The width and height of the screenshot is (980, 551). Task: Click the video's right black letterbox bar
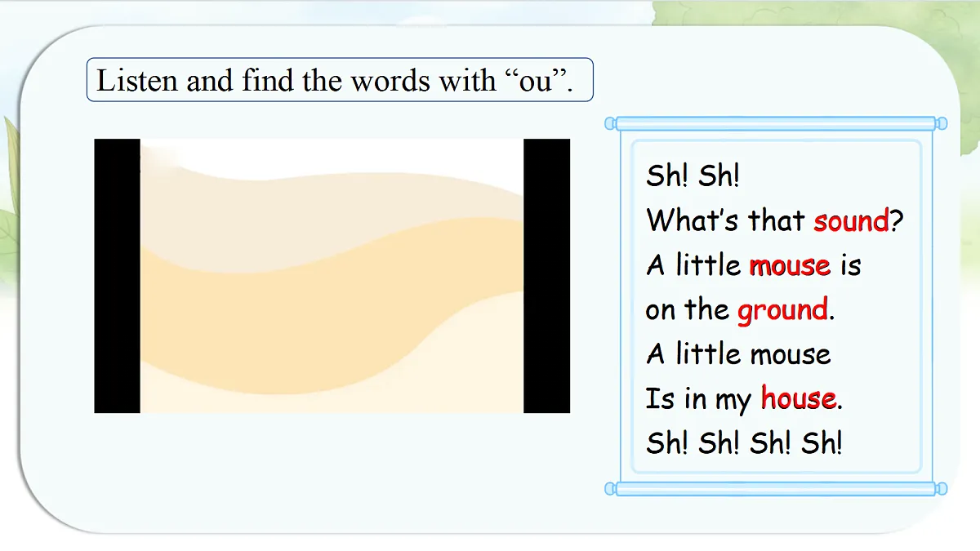(546, 276)
